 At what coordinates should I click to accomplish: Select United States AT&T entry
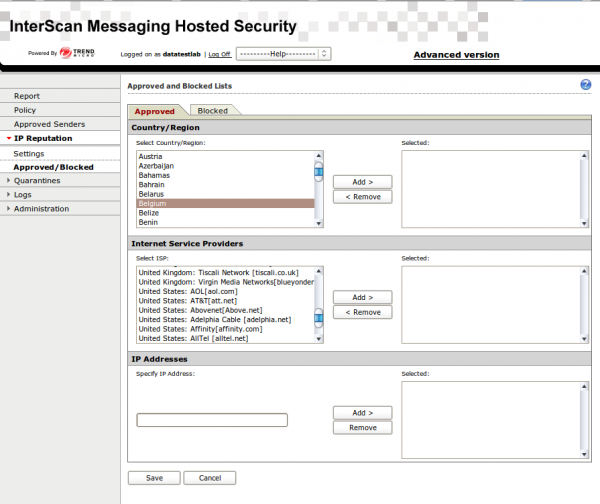[x=225, y=301]
